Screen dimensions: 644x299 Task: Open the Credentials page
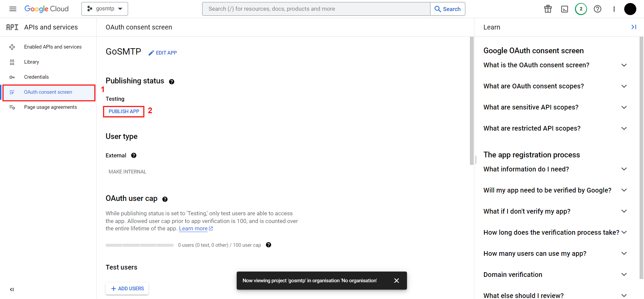(36, 77)
